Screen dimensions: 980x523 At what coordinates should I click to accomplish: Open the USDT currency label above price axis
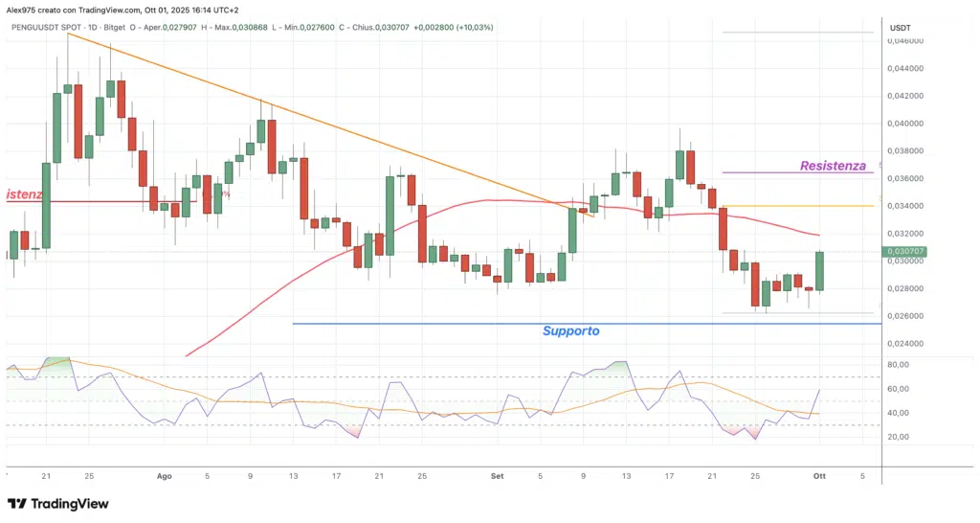click(x=900, y=28)
